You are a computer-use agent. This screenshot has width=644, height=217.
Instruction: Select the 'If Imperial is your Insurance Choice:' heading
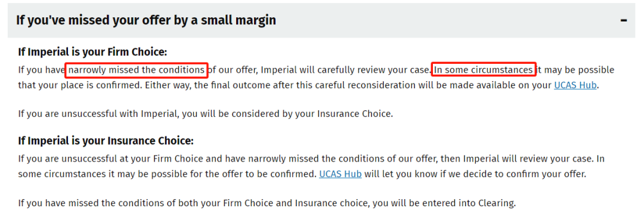point(106,141)
